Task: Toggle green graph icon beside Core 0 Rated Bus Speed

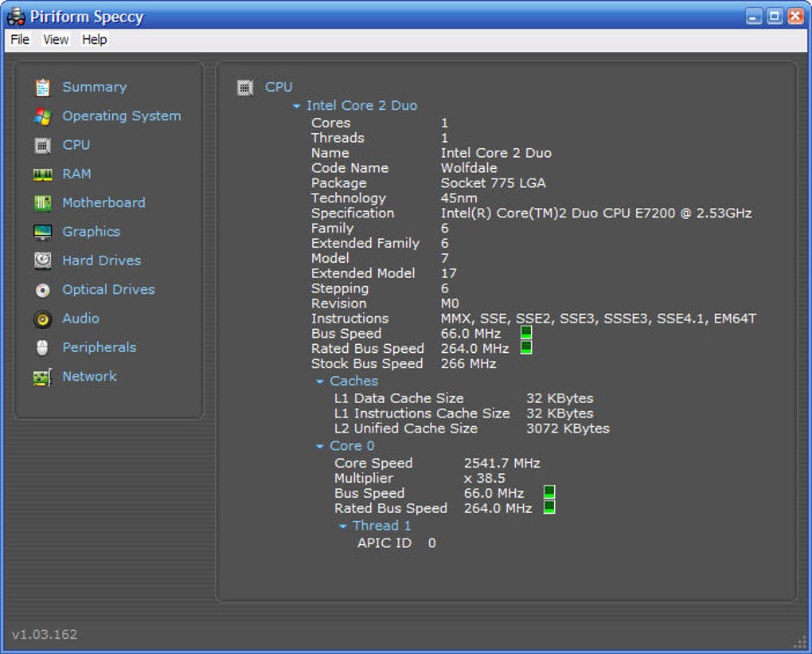Action: pyautogui.click(x=549, y=507)
